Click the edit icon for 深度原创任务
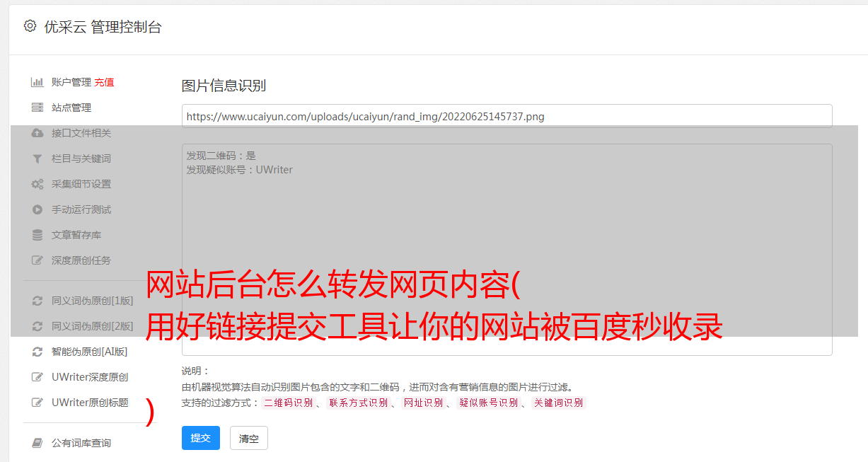The height and width of the screenshot is (462, 868). click(x=37, y=260)
